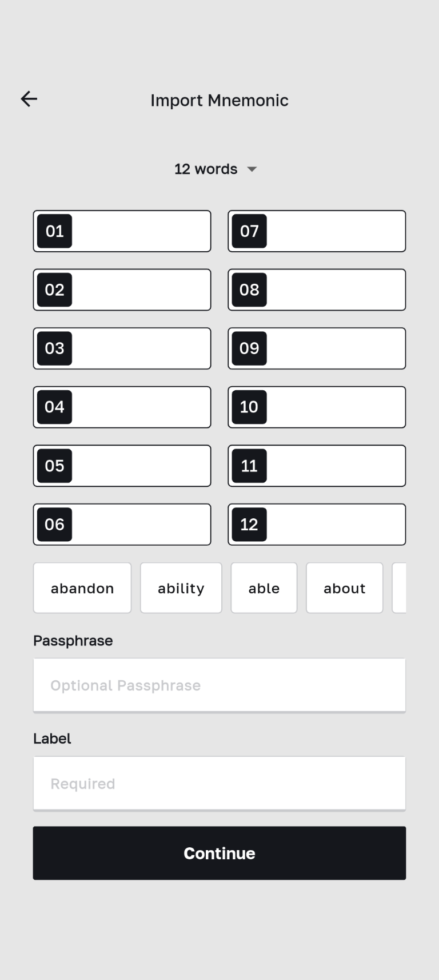The image size is (439, 980).
Task: Focus the Optional Passphrase field
Action: [219, 685]
